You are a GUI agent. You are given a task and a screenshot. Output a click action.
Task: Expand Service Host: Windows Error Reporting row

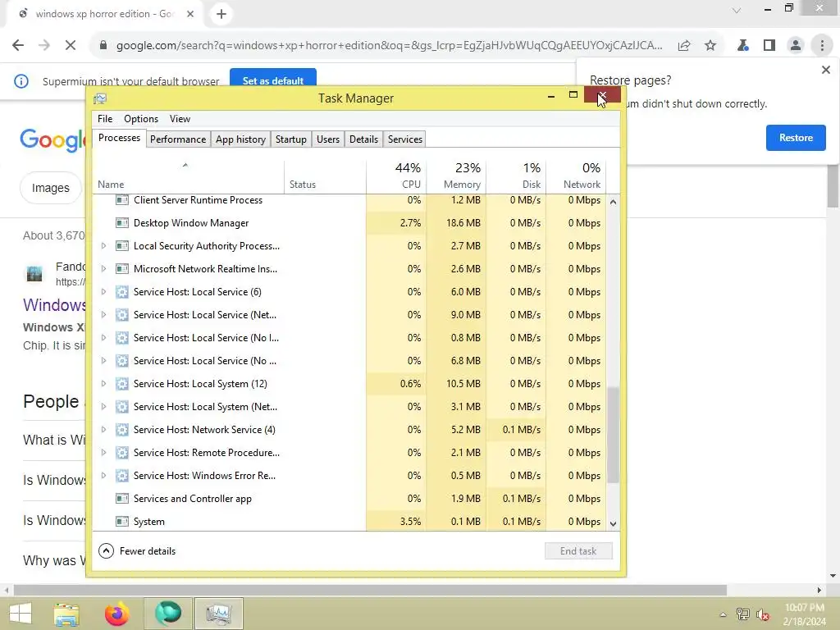click(103, 476)
